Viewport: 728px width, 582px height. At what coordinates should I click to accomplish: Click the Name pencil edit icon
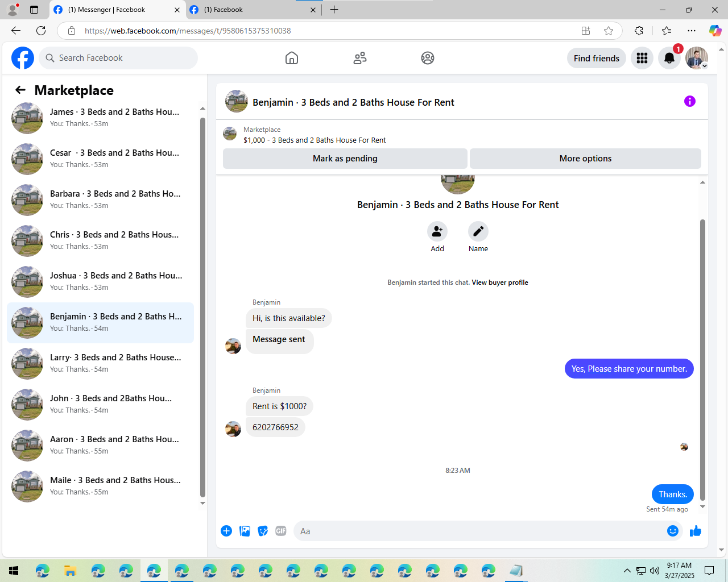coord(478,231)
